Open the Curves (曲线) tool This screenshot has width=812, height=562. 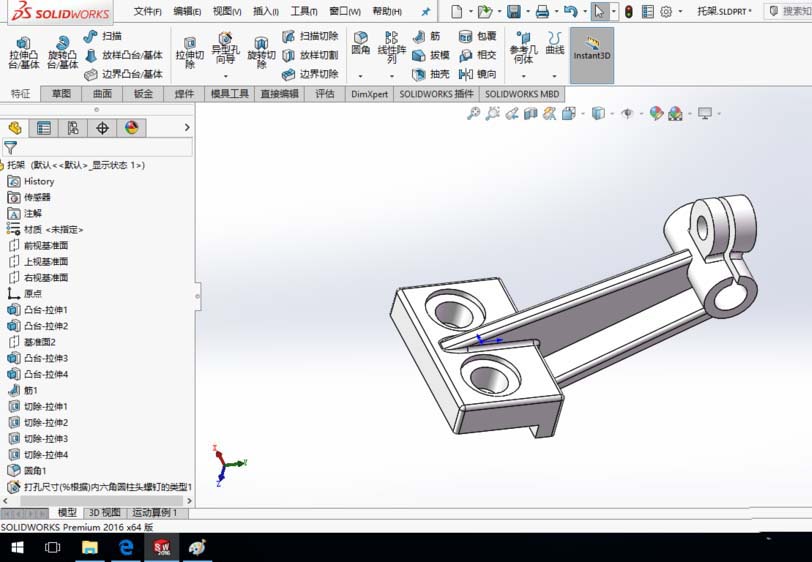pos(555,43)
